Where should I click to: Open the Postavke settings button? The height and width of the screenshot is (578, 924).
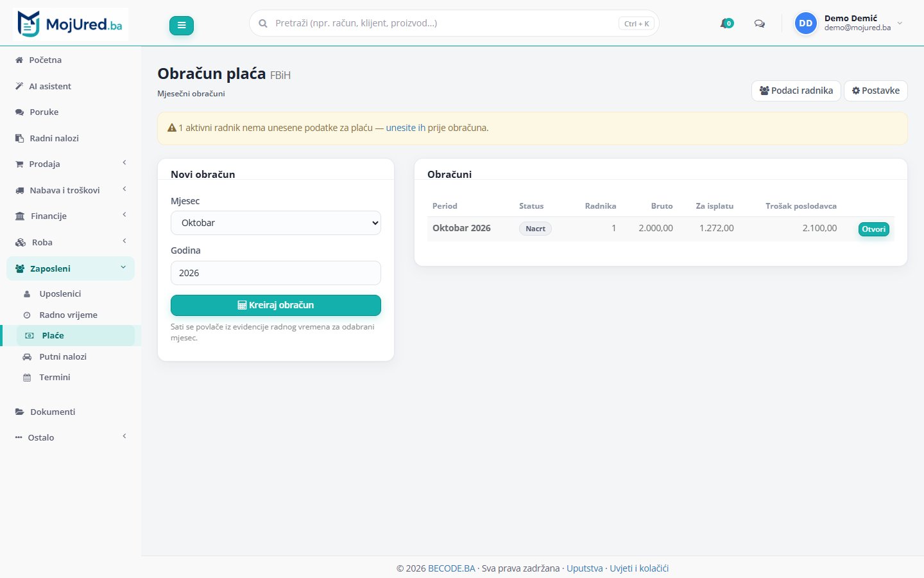pyautogui.click(x=875, y=91)
